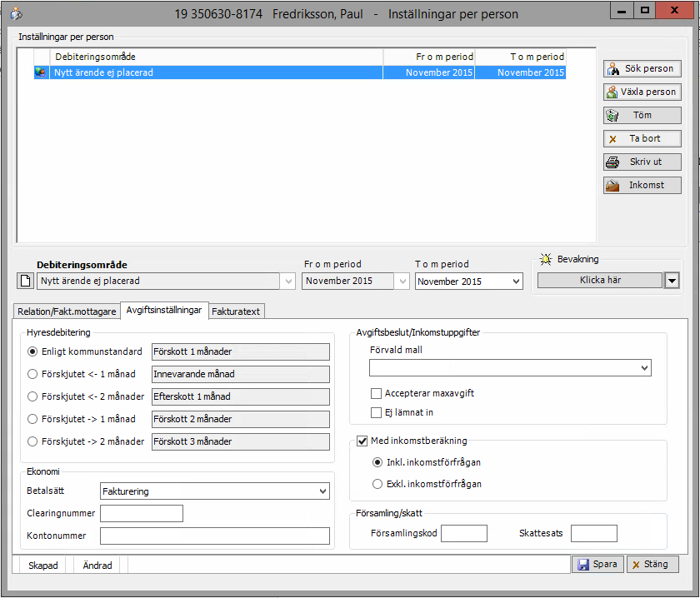Select Förskjutet -> 1 månad option
The width and height of the screenshot is (700, 598).
pos(32,419)
